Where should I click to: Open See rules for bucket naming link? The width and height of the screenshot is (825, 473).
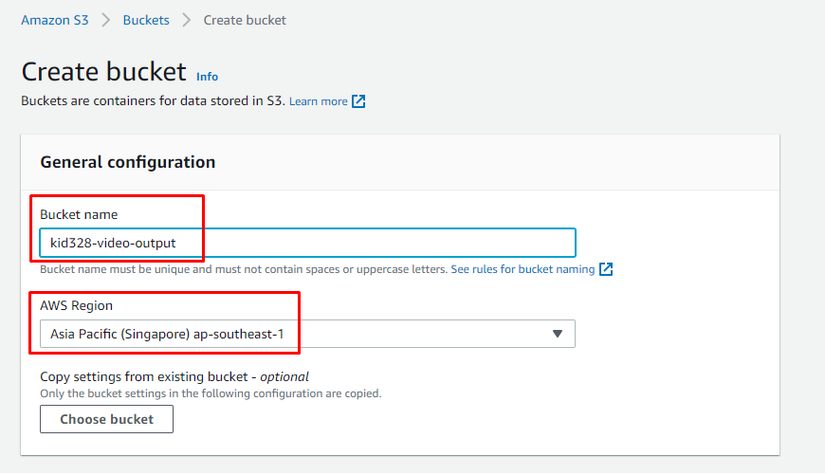[x=523, y=269]
